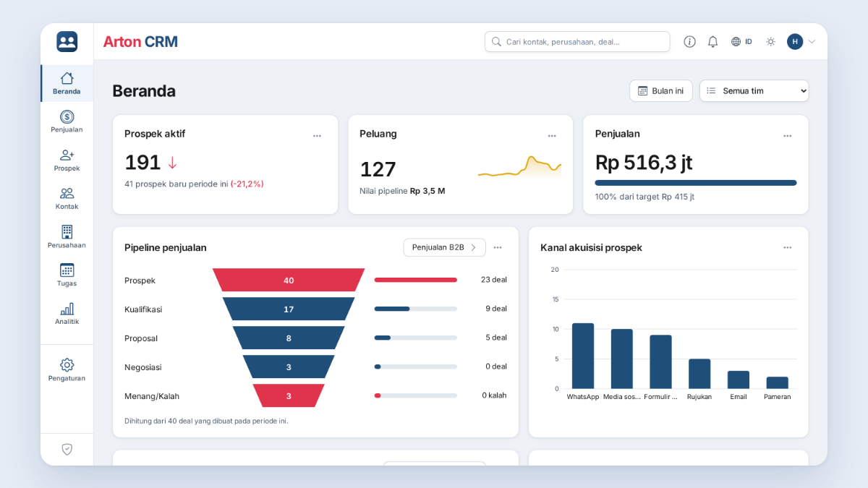Go to Perusahaan in the sidebar
868x488 pixels.
click(67, 236)
